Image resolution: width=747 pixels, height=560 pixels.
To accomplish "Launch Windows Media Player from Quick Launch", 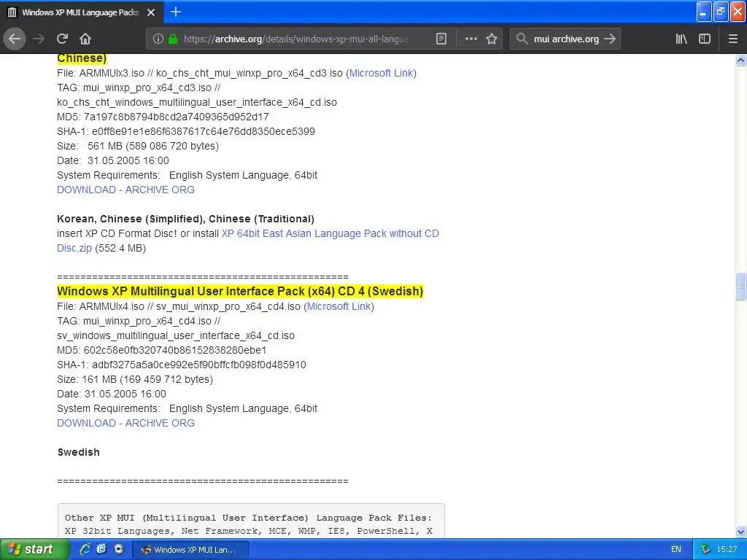I will [119, 550].
